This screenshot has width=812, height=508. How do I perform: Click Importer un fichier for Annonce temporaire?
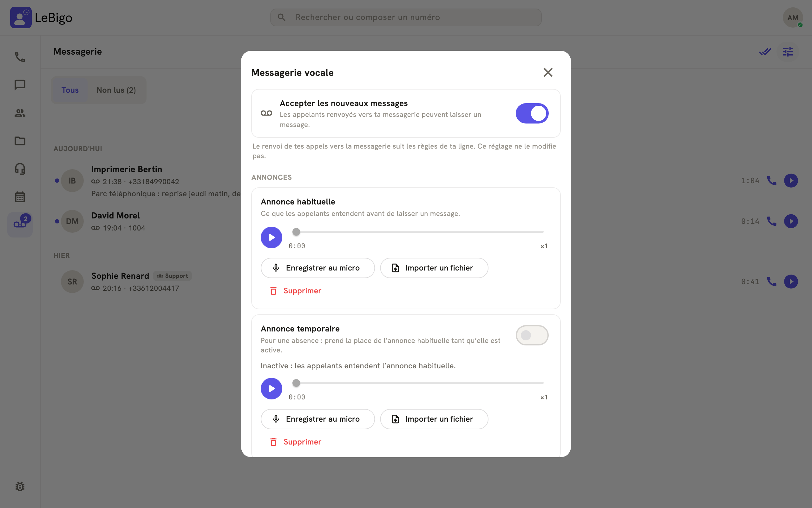pyautogui.click(x=434, y=419)
